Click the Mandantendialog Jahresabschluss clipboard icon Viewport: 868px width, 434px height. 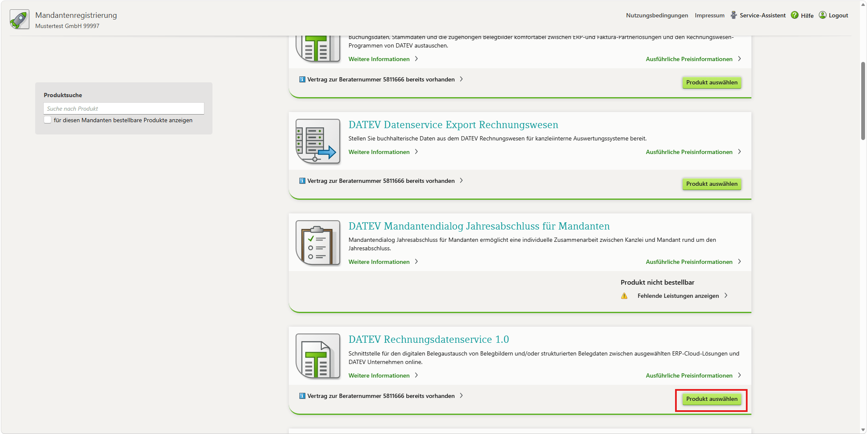coord(318,243)
